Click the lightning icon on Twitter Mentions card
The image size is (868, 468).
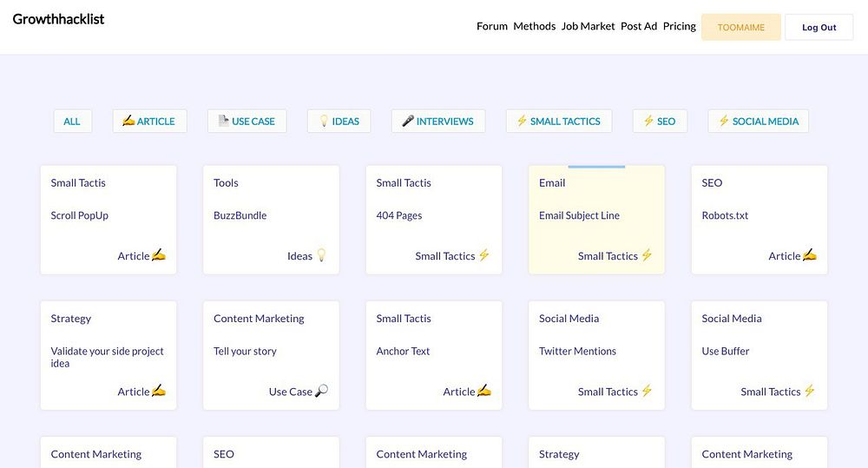[648, 391]
